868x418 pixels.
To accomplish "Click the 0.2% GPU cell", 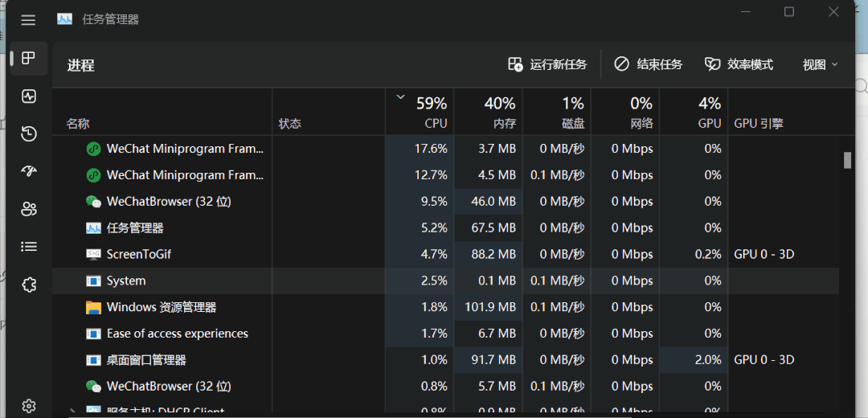I will click(x=694, y=254).
